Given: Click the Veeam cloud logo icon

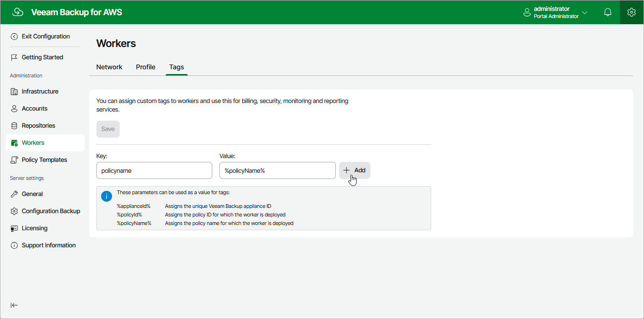Looking at the screenshot, I should pos(18,12).
